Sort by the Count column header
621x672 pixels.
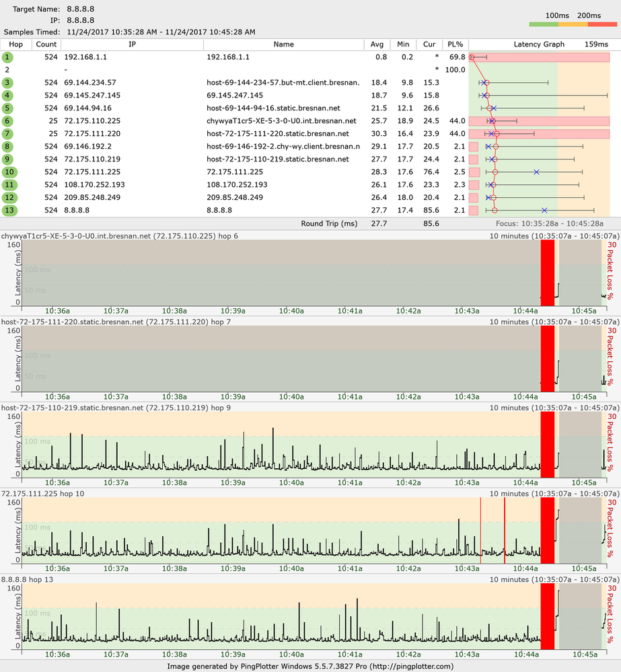coord(46,44)
